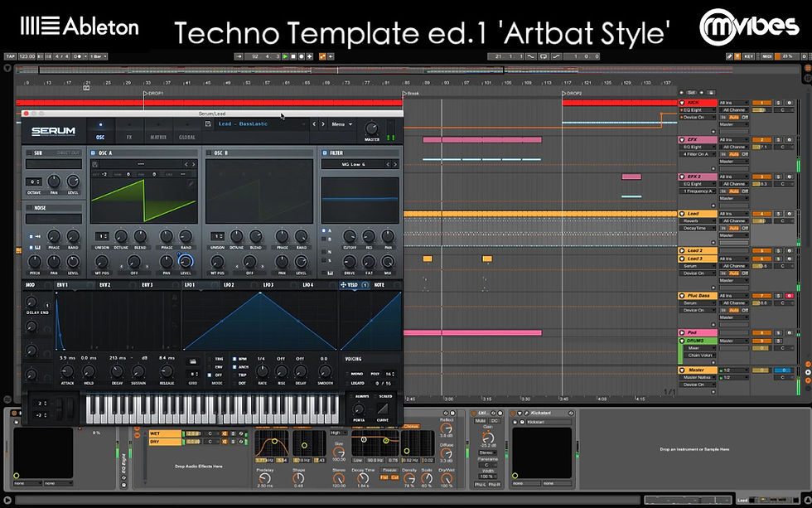Enable MONO voicing checkbox in Serum
The width and height of the screenshot is (812, 508).
point(347,374)
